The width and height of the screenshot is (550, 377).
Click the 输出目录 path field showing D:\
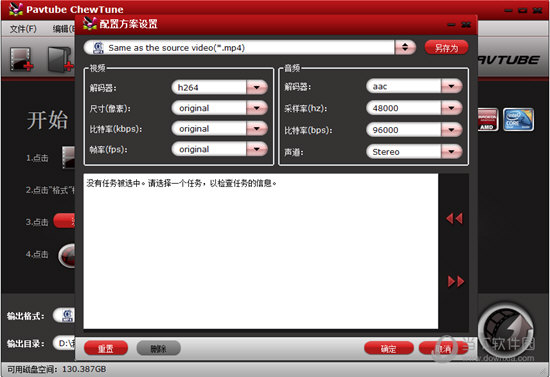pyautogui.click(x=64, y=343)
